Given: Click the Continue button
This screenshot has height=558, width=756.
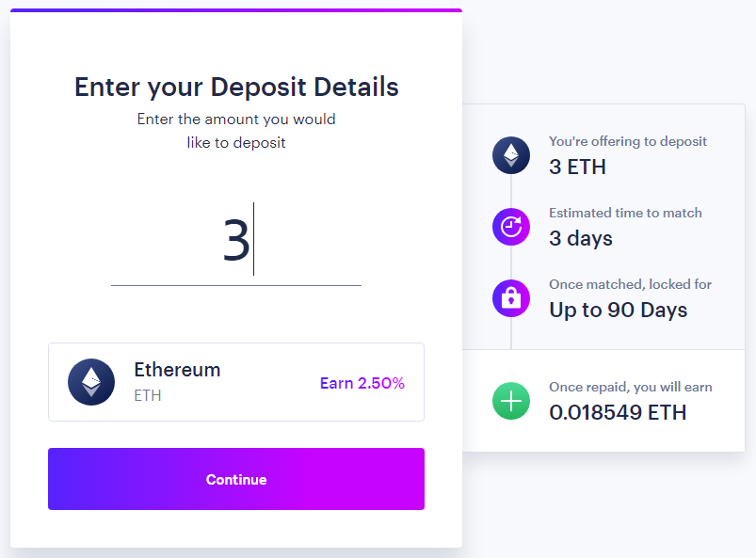Looking at the screenshot, I should point(236,479).
